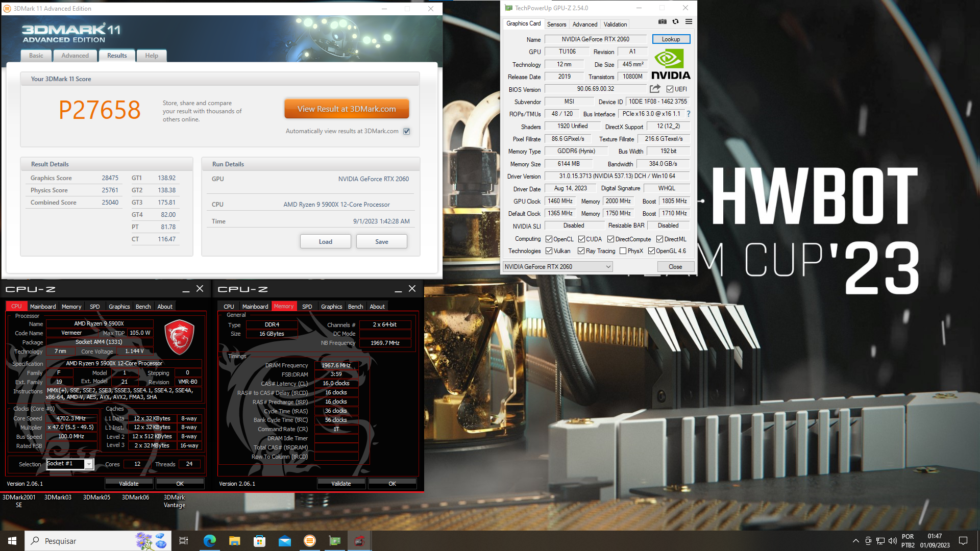Toggle the DirectML checkbox

point(659,239)
